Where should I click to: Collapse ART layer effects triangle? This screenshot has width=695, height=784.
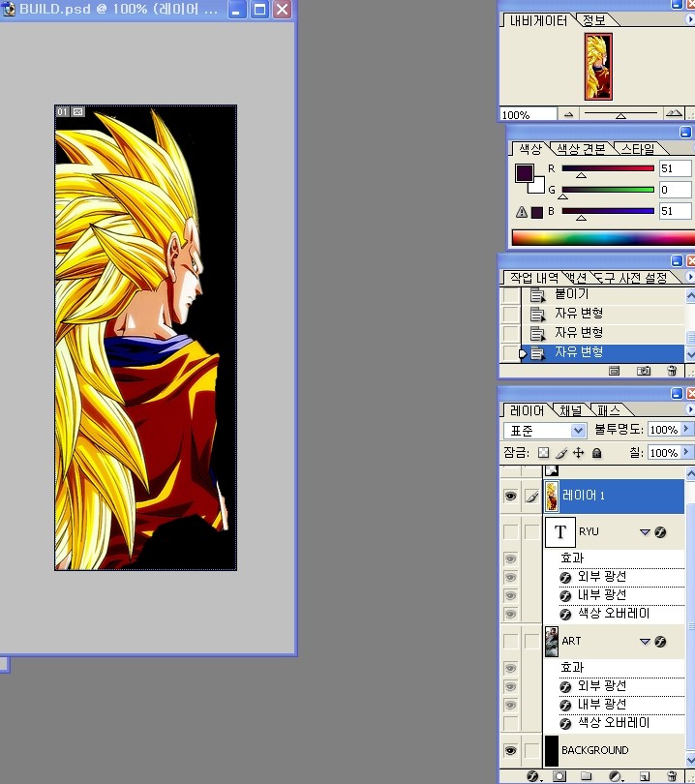coord(645,642)
